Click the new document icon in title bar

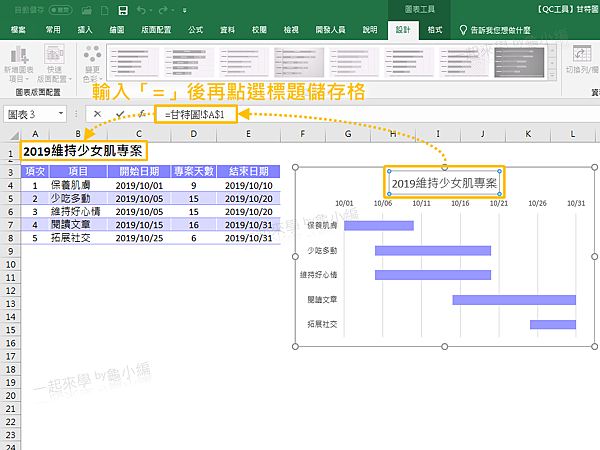tap(104, 10)
